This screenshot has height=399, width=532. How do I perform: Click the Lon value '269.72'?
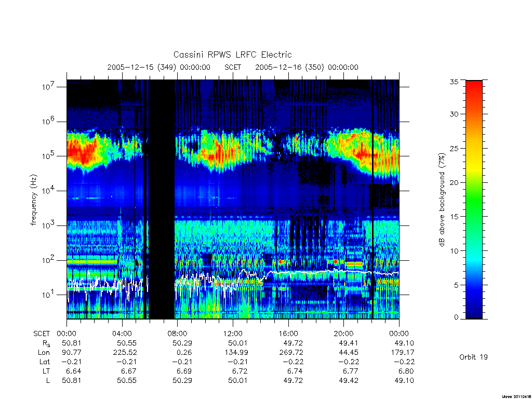click(291, 353)
